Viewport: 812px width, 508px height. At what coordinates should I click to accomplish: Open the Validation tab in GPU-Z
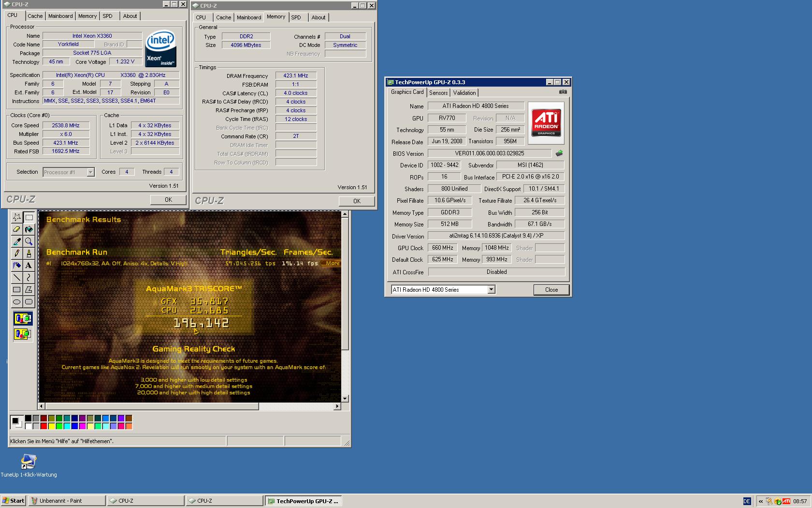pos(464,93)
